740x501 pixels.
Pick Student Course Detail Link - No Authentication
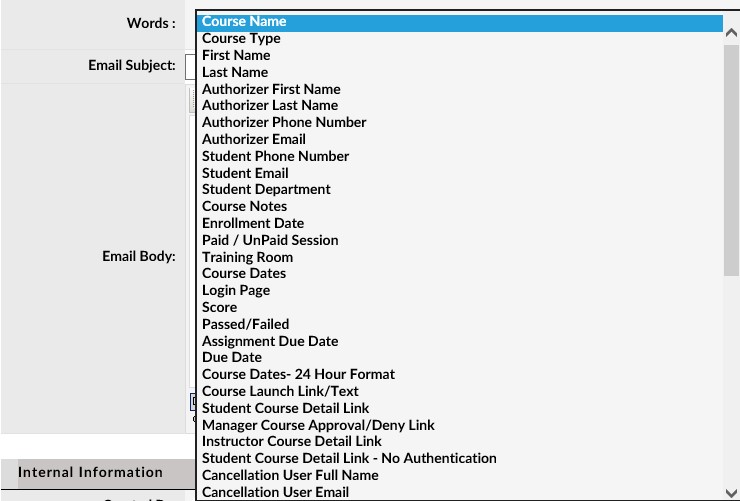(x=459, y=459)
